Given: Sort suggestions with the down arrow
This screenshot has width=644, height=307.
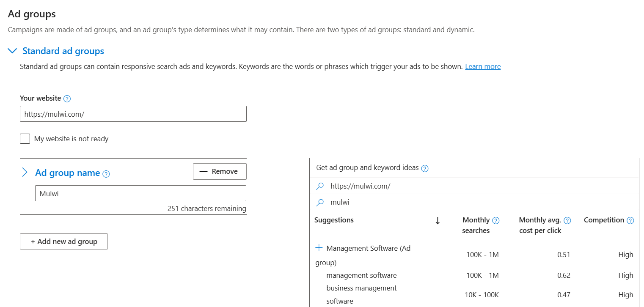Looking at the screenshot, I should 438,220.
